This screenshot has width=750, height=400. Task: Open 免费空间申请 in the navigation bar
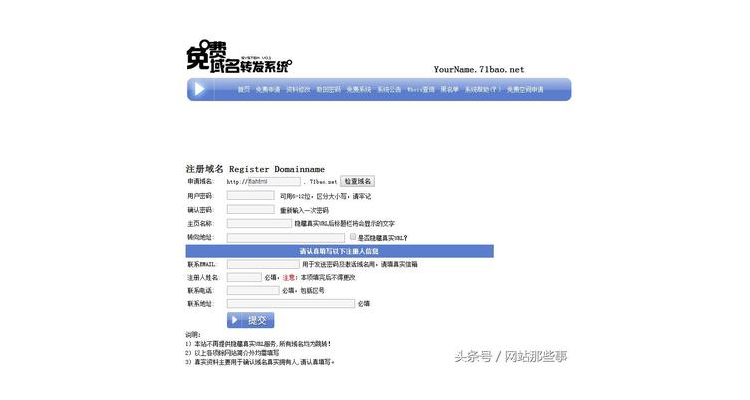(x=525, y=89)
